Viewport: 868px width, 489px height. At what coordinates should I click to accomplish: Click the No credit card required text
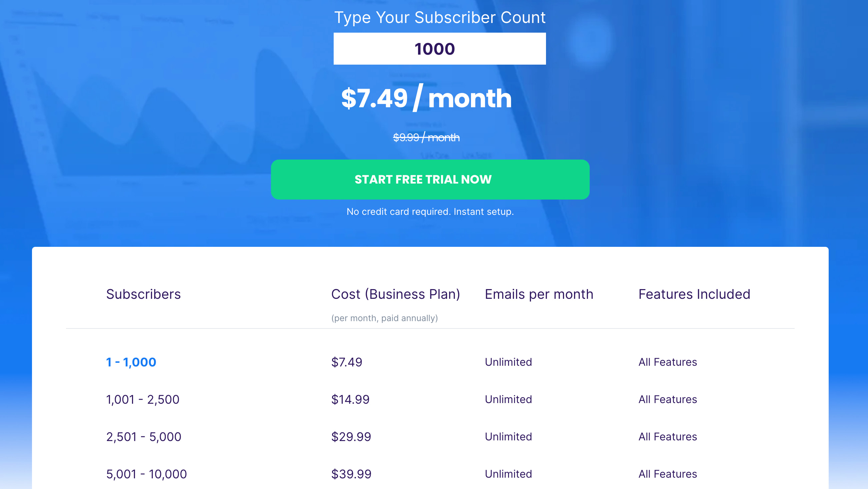[x=430, y=212]
